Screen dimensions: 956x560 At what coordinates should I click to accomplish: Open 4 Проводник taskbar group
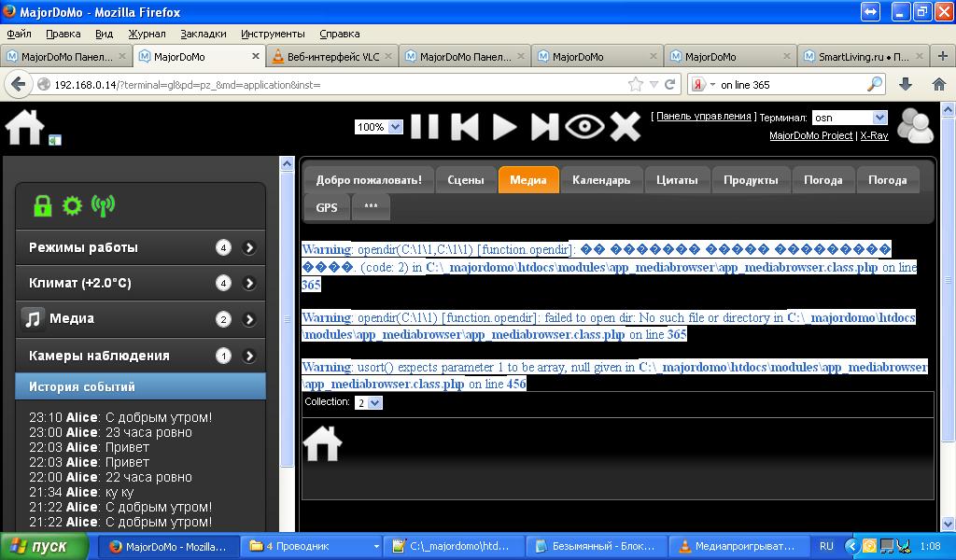pyautogui.click(x=312, y=547)
